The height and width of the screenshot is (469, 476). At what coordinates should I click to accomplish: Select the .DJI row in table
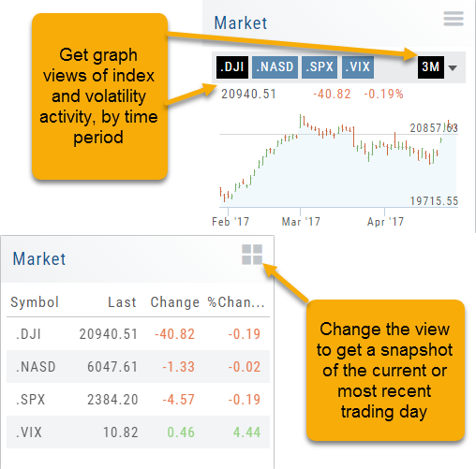pyautogui.click(x=138, y=334)
